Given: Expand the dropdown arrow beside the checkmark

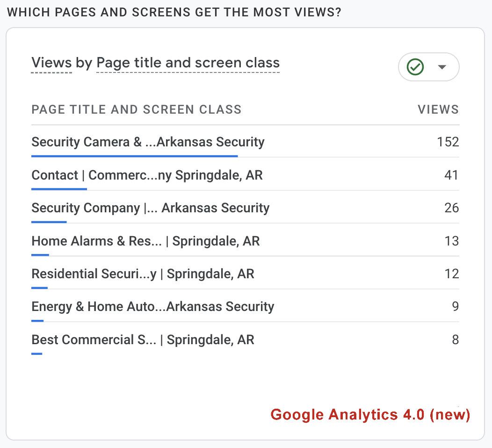Looking at the screenshot, I should (442, 67).
